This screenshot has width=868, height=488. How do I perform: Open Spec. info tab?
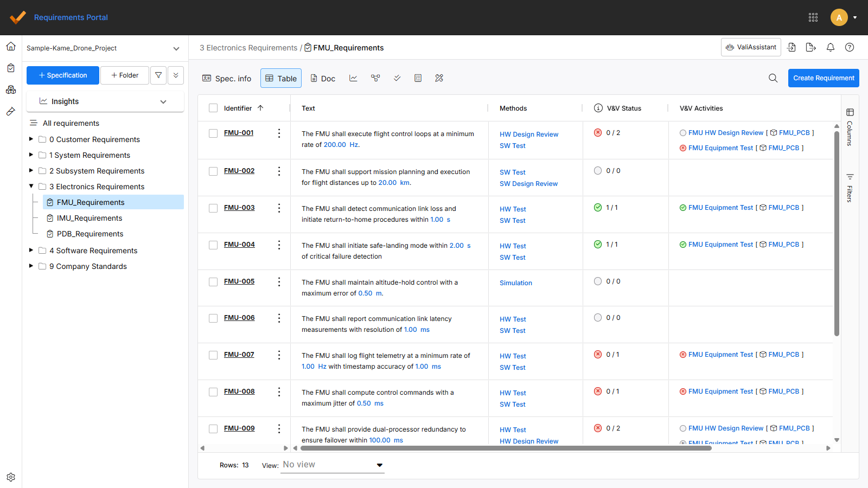point(226,78)
